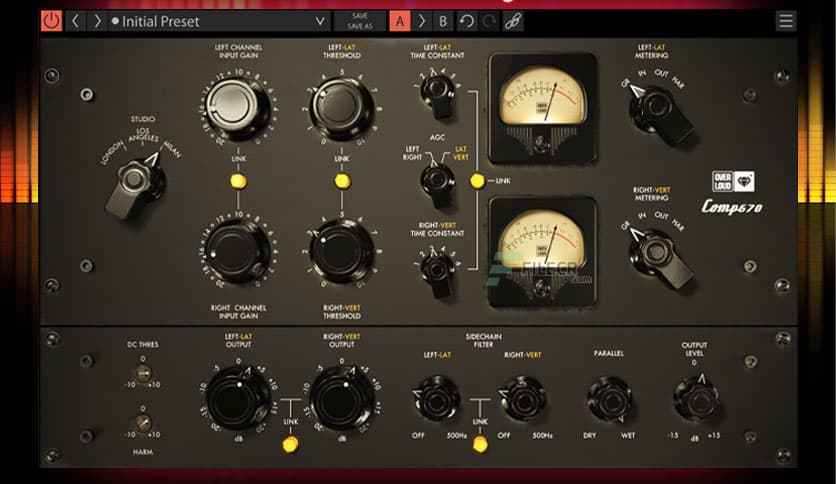Screen dimensions: 836x484
Task: Select comparison slot B
Action: tap(443, 21)
